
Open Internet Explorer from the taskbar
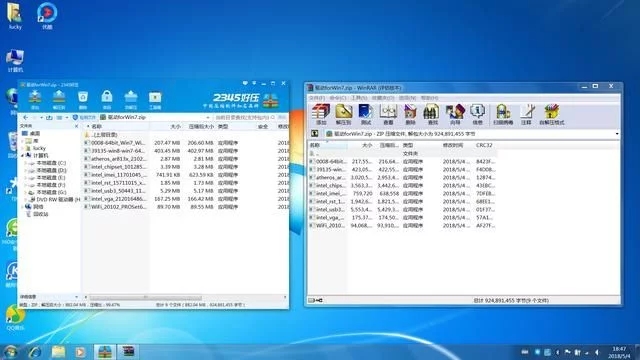(x=35, y=352)
